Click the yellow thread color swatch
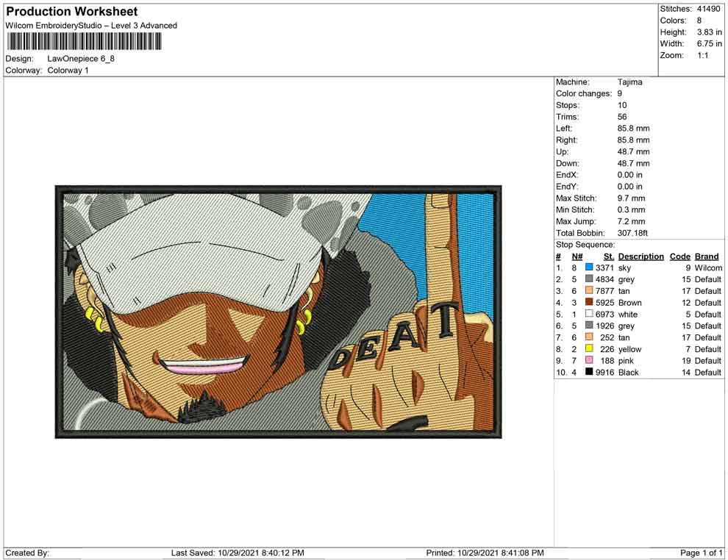The width and height of the screenshot is (728, 560). pos(589,348)
